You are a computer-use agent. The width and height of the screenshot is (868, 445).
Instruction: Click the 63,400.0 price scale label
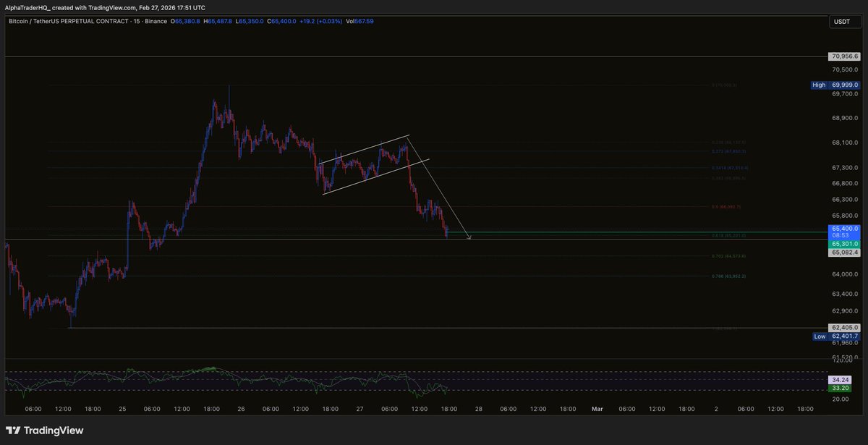pyautogui.click(x=845, y=294)
